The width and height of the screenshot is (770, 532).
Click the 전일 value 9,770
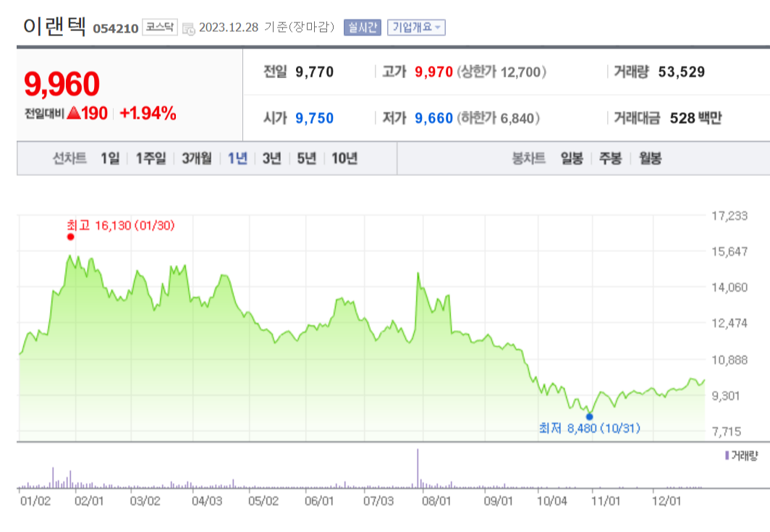314,72
